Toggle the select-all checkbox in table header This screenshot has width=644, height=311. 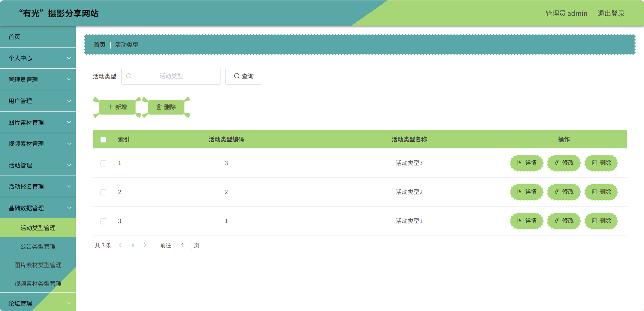(x=104, y=139)
